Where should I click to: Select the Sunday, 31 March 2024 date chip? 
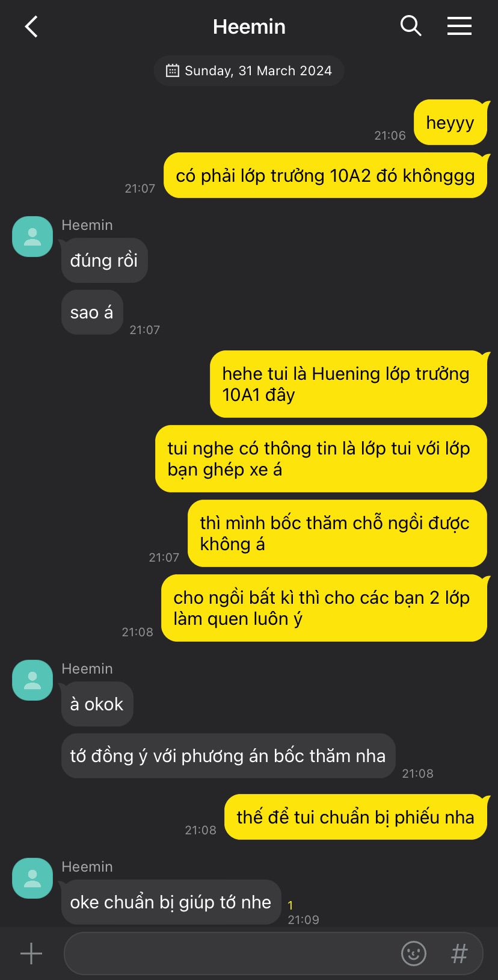click(x=249, y=70)
